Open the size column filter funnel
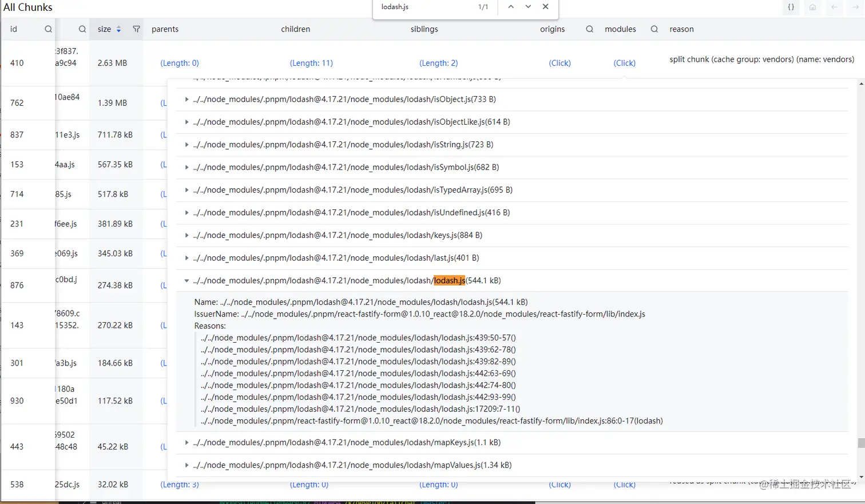The image size is (865, 504). (x=136, y=29)
